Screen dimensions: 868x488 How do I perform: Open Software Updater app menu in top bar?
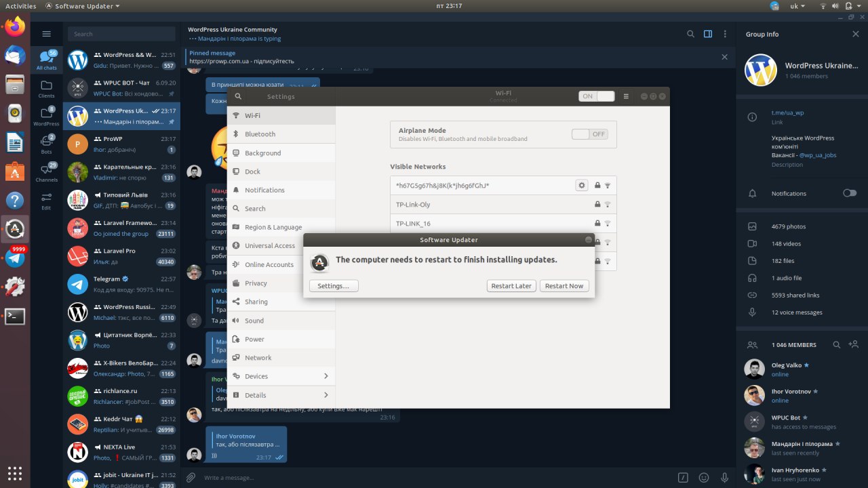83,6
